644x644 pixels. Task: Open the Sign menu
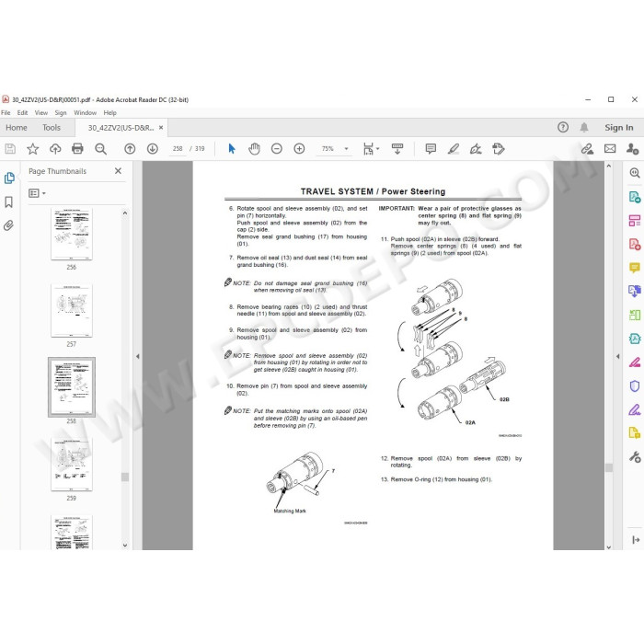(x=61, y=112)
